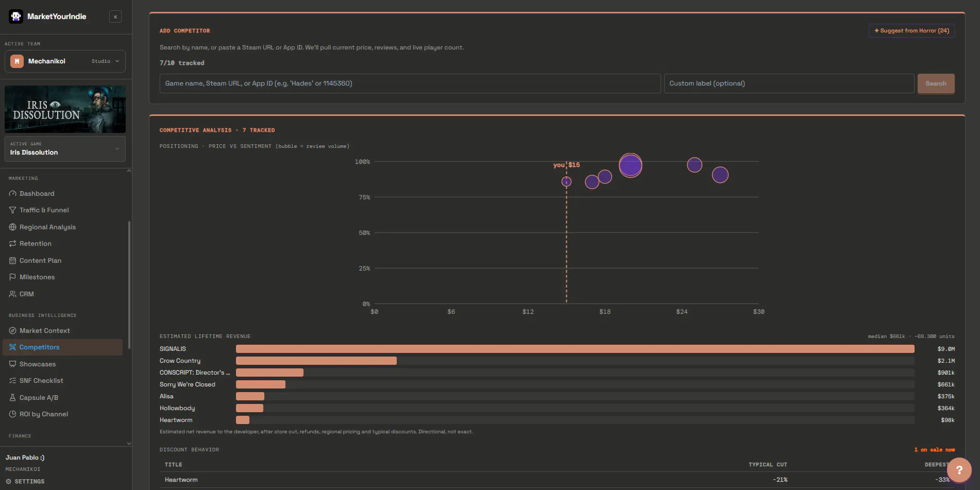
Task: Click the 'you $15' bubble marker
Action: pyautogui.click(x=566, y=181)
